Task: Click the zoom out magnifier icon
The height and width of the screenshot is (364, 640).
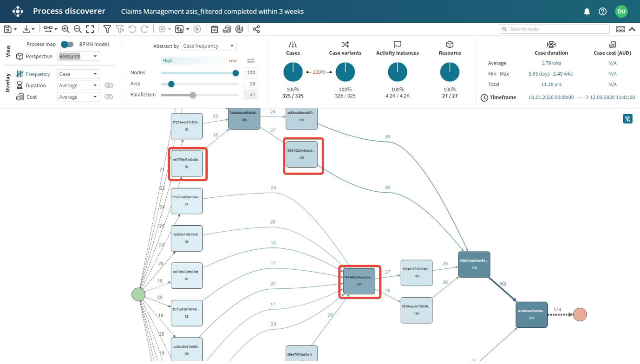Action: pos(78,29)
